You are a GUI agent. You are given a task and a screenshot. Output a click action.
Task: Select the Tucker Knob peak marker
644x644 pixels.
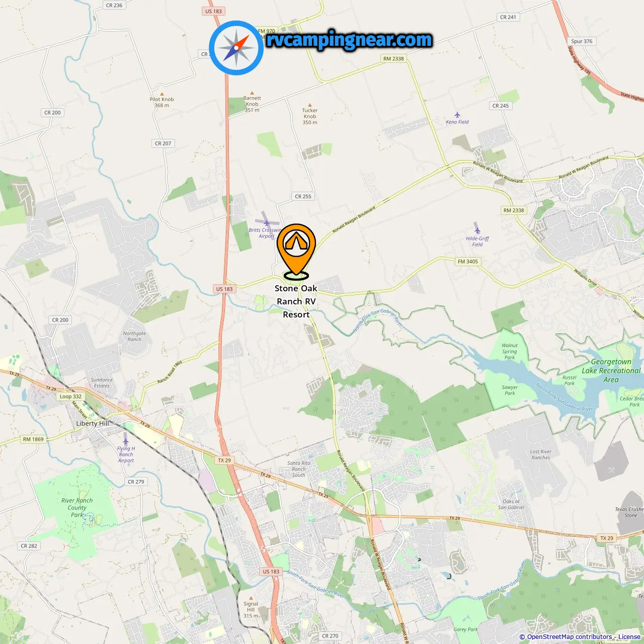[310, 105]
